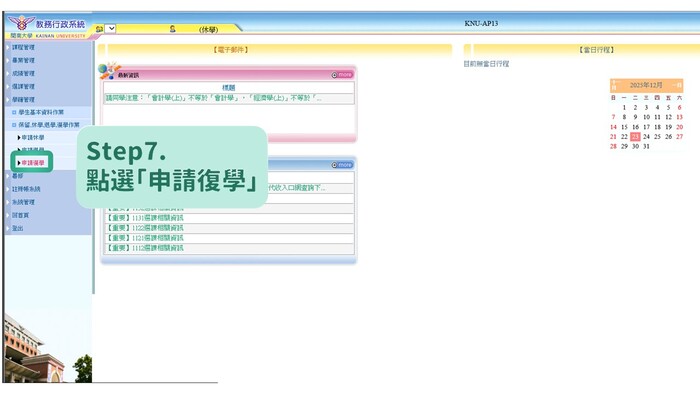Select December 25 in the calendar
The height and width of the screenshot is (394, 700).
(657, 137)
